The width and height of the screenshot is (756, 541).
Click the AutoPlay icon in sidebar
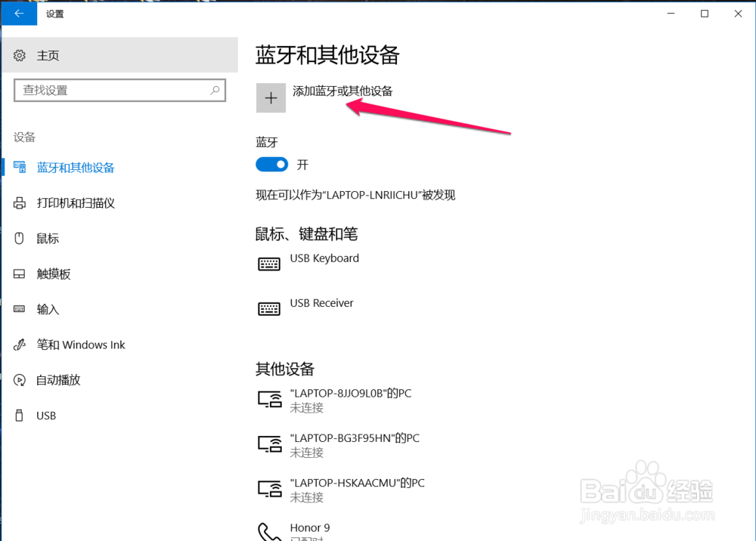[x=20, y=379]
